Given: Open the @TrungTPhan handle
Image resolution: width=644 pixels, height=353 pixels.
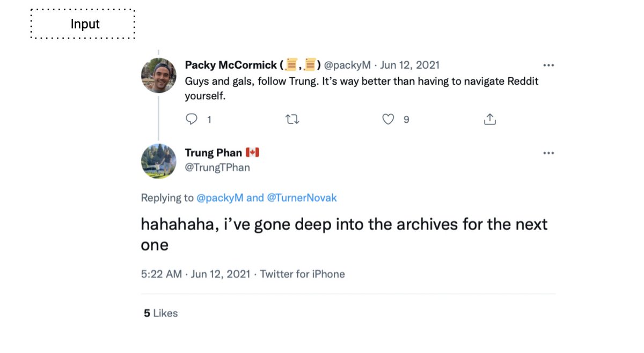Looking at the screenshot, I should tap(217, 167).
